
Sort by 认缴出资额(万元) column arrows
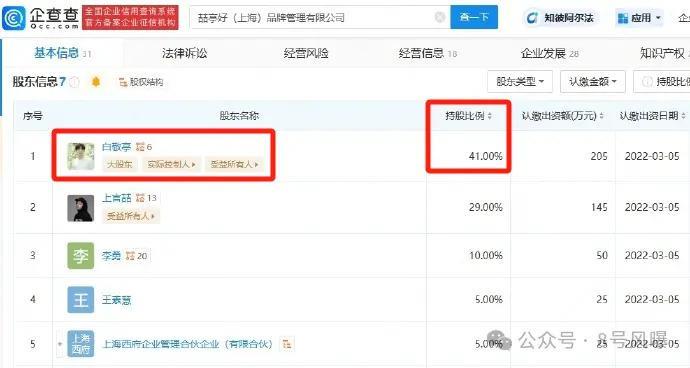[x=602, y=116]
